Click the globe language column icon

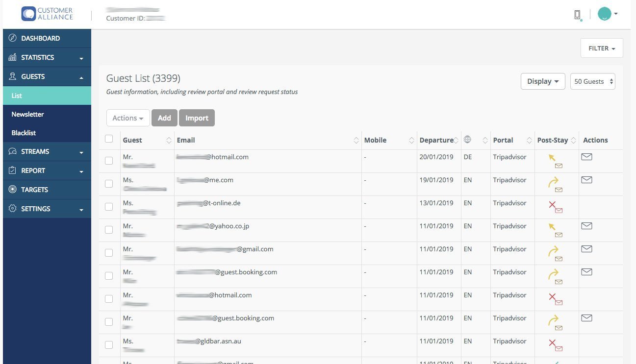pos(467,140)
